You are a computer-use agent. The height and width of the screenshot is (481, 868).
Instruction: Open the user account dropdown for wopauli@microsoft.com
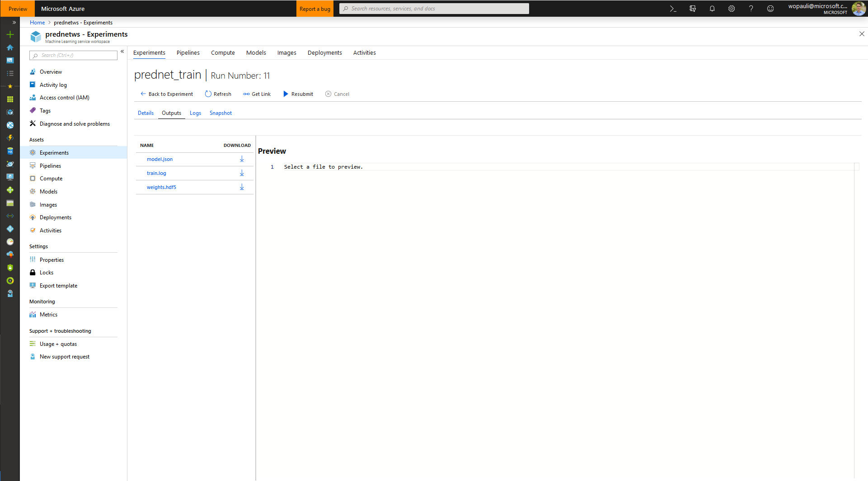tap(818, 8)
